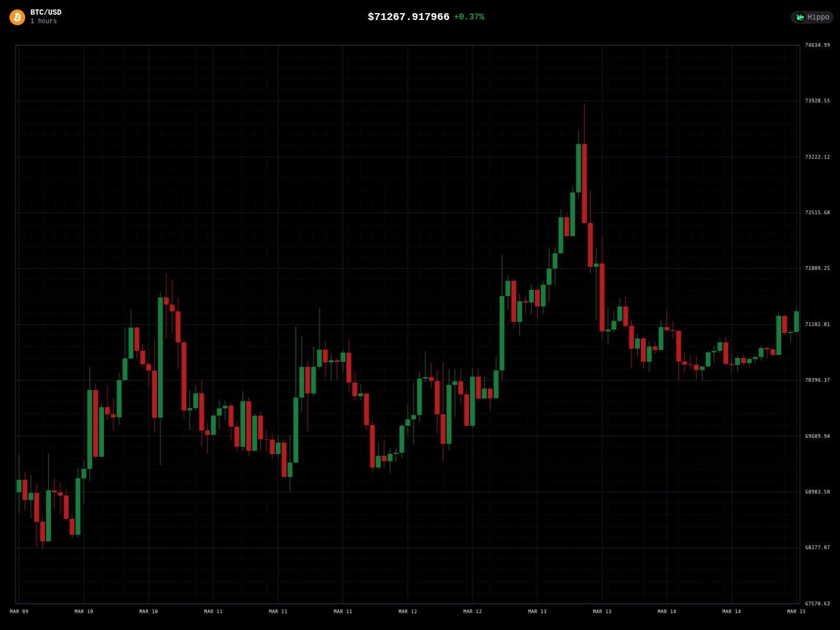Open the Hippo badge label

coord(818,17)
